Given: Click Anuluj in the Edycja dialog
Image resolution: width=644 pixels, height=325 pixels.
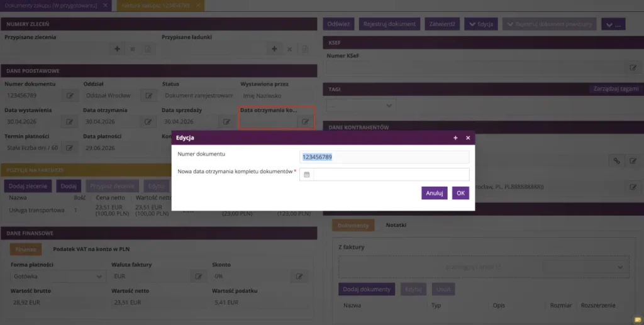Looking at the screenshot, I should pos(434,193).
